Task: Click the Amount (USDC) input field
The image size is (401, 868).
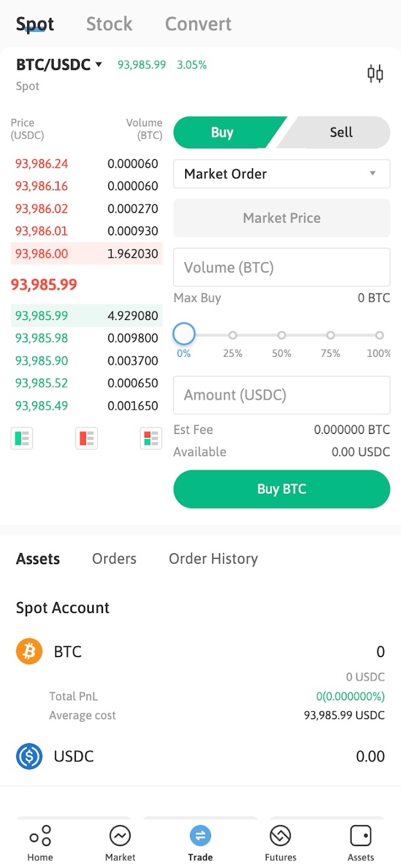Action: pos(282,395)
